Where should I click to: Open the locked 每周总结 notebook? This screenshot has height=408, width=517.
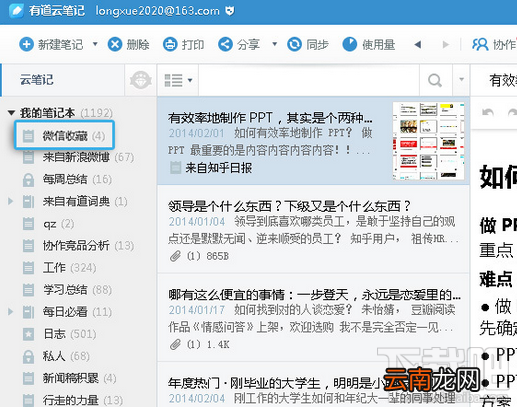(x=67, y=179)
